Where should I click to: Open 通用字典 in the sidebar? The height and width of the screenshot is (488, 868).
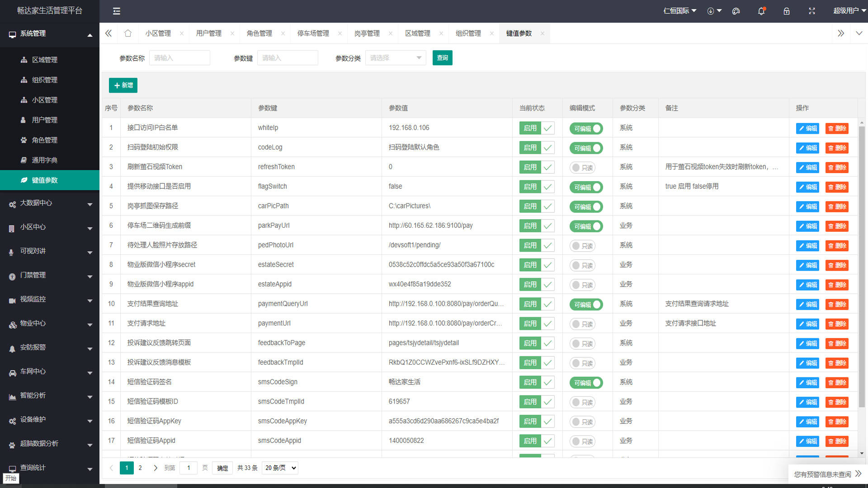tap(44, 160)
